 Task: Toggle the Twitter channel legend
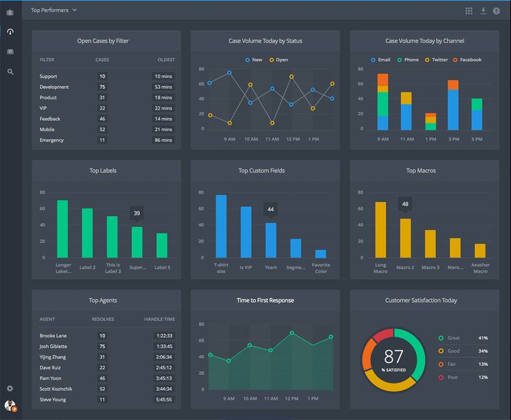click(437, 60)
